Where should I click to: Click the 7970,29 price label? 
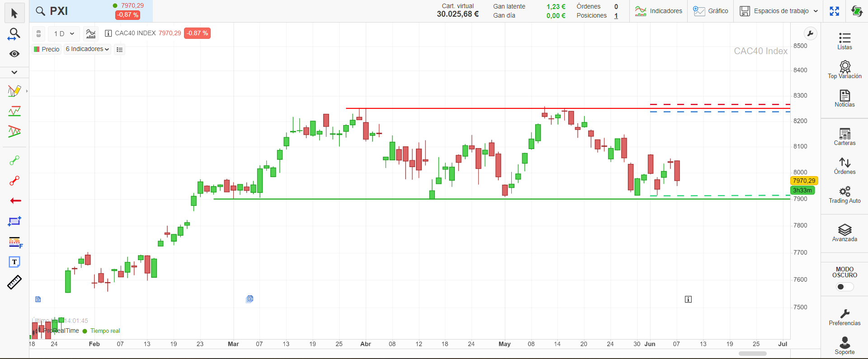pyautogui.click(x=804, y=181)
